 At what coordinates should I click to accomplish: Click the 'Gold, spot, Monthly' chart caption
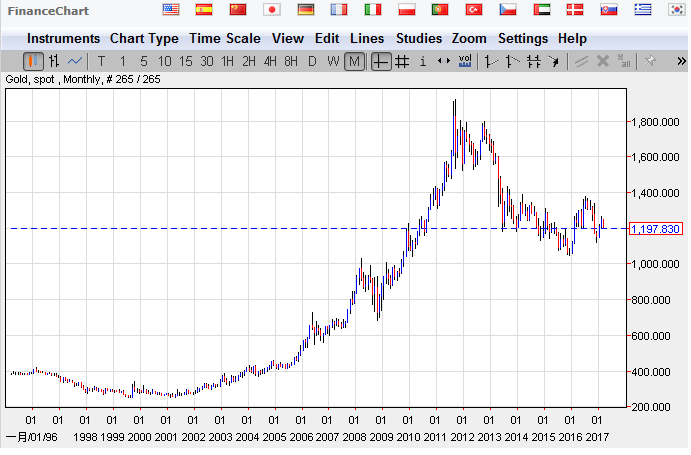(x=83, y=79)
